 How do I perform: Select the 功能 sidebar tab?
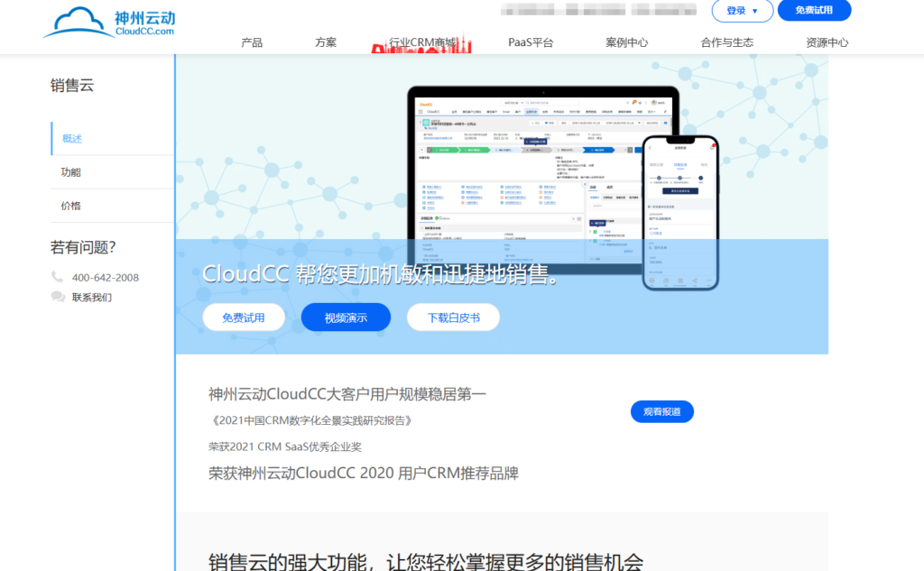[113, 172]
